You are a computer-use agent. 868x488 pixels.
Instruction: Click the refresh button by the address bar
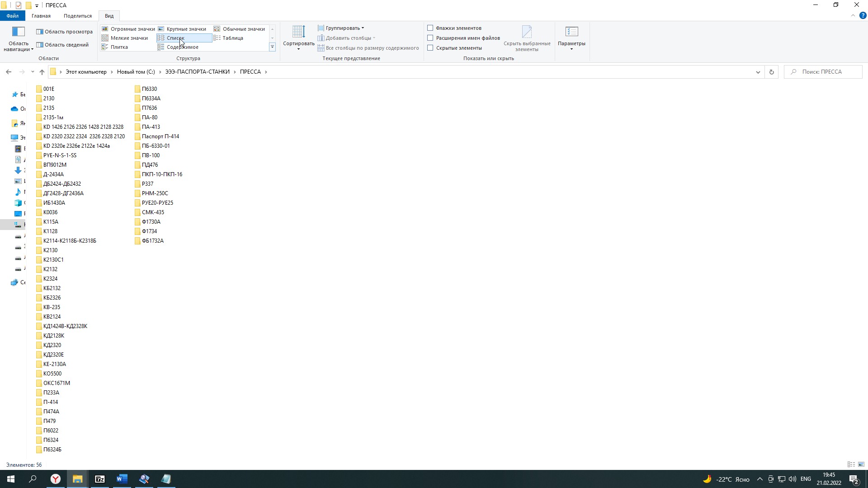point(772,72)
